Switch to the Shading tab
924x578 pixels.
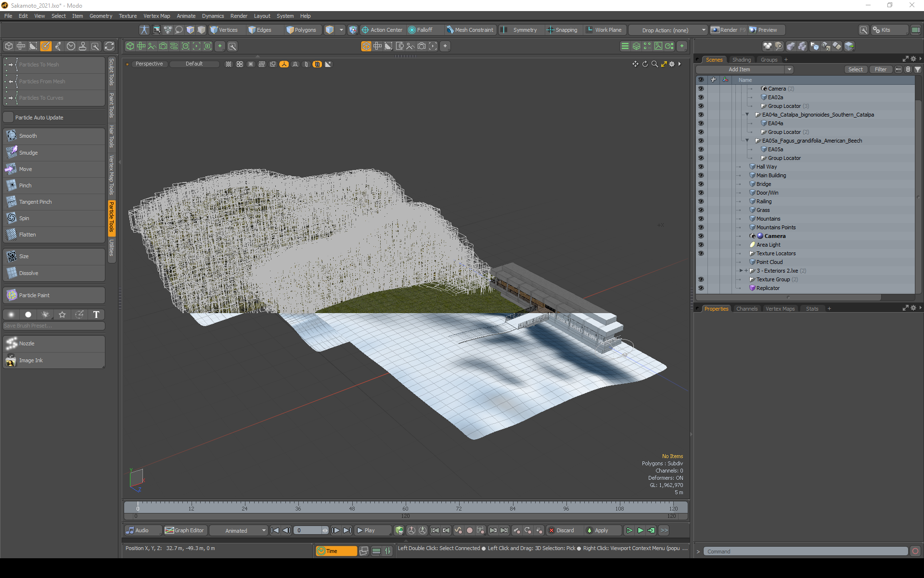point(741,60)
